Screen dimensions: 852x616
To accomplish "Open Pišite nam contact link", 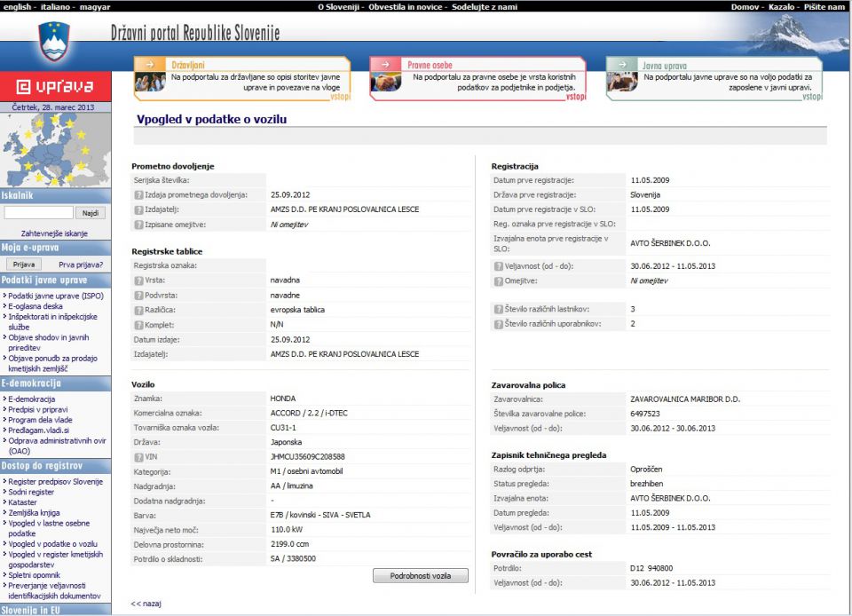I will click(x=824, y=6).
